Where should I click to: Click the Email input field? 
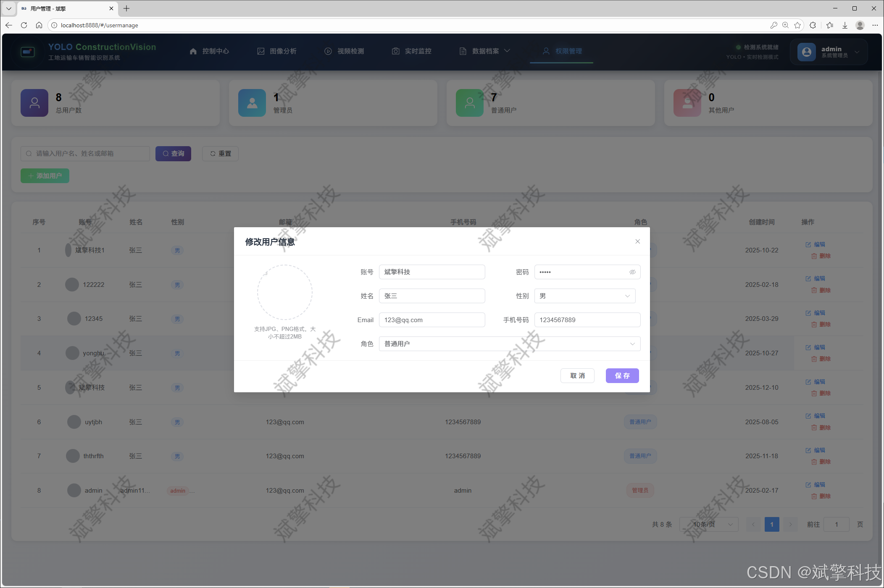pyautogui.click(x=431, y=320)
